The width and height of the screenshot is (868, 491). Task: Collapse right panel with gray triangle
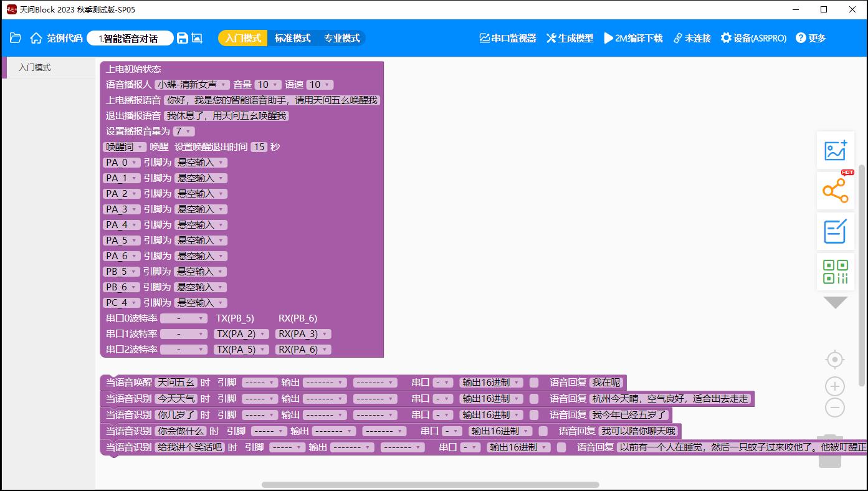pos(835,302)
